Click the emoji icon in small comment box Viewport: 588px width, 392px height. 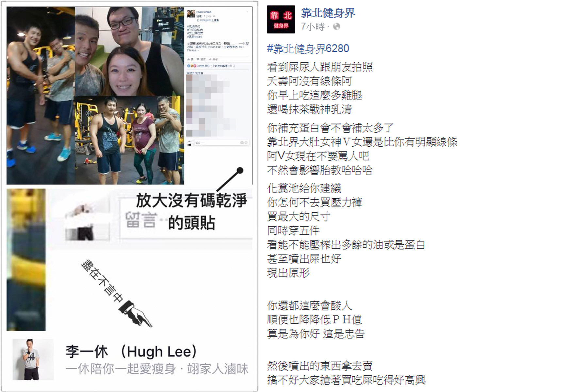point(246,142)
